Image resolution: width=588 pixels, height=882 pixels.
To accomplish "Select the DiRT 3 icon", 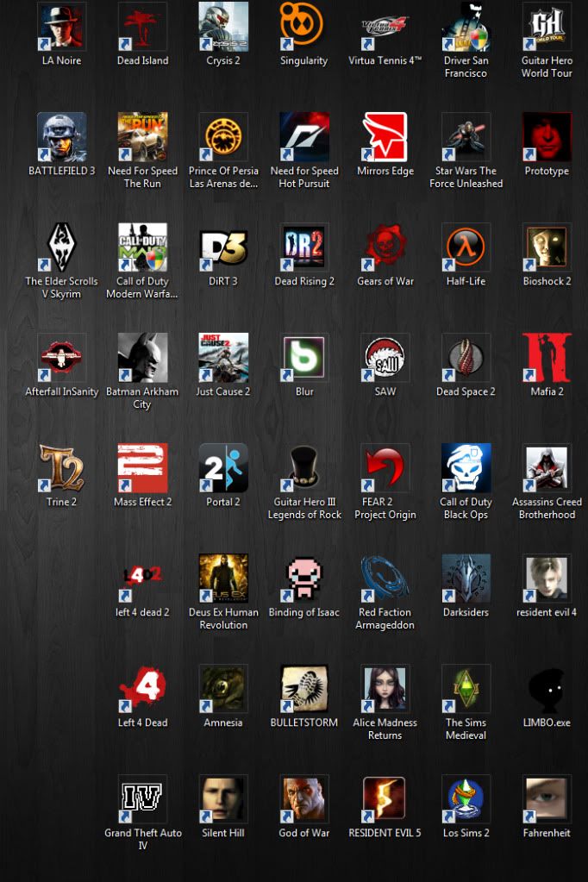I will click(223, 247).
